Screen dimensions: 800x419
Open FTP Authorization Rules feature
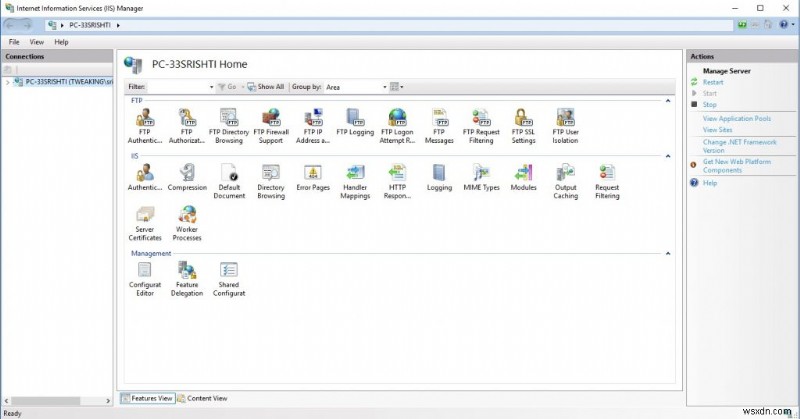pyautogui.click(x=187, y=126)
